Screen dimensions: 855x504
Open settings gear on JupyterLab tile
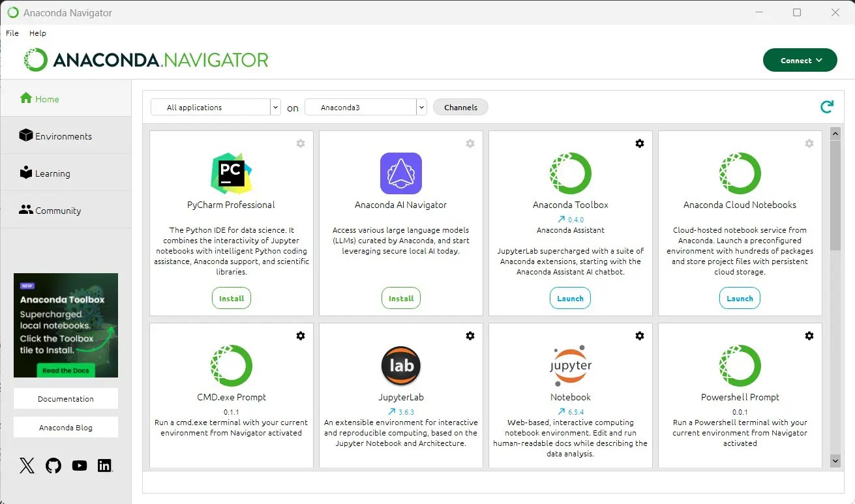point(470,336)
